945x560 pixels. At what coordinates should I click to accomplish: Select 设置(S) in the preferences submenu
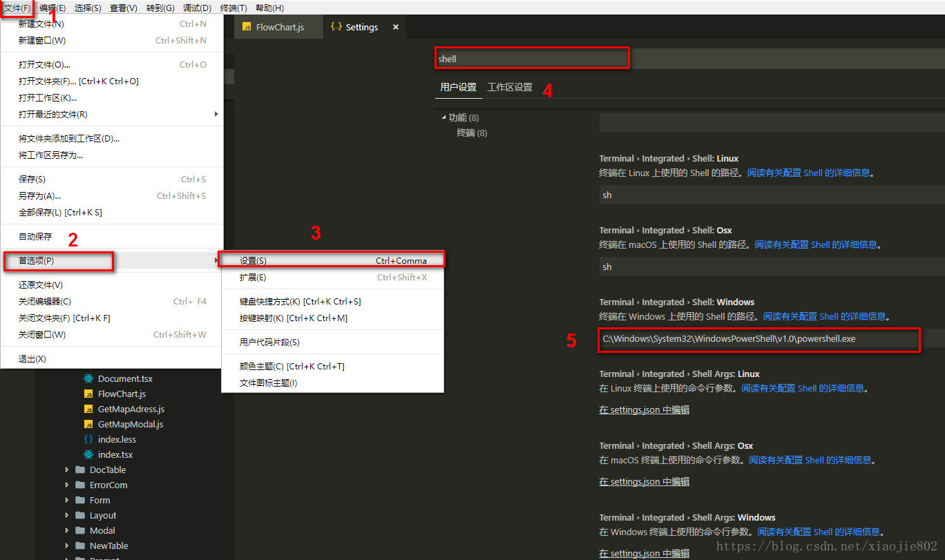[x=332, y=261]
